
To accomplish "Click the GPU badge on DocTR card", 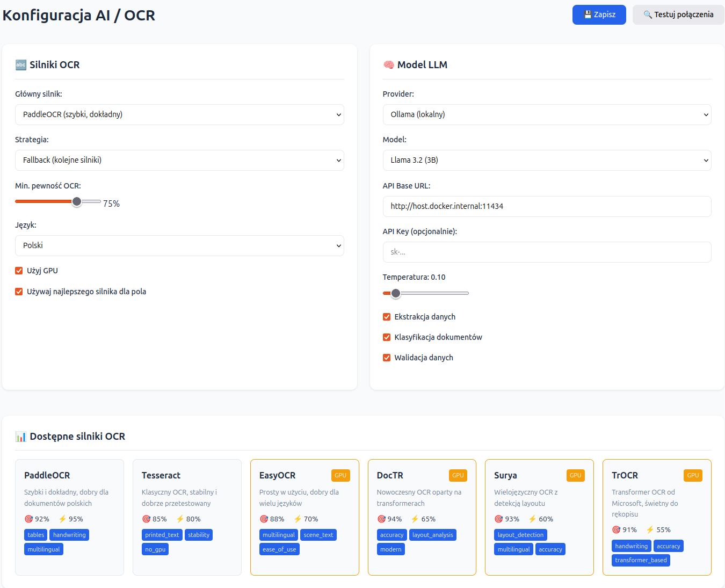I will click(x=458, y=475).
